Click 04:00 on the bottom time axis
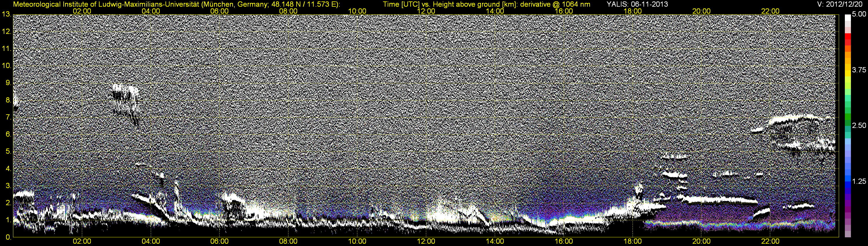Screen dimensions: 868x246 [x=151, y=241]
